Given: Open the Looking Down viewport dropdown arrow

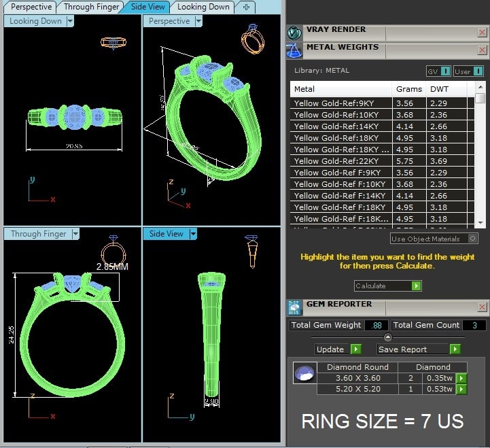Looking at the screenshot, I should pos(70,21).
